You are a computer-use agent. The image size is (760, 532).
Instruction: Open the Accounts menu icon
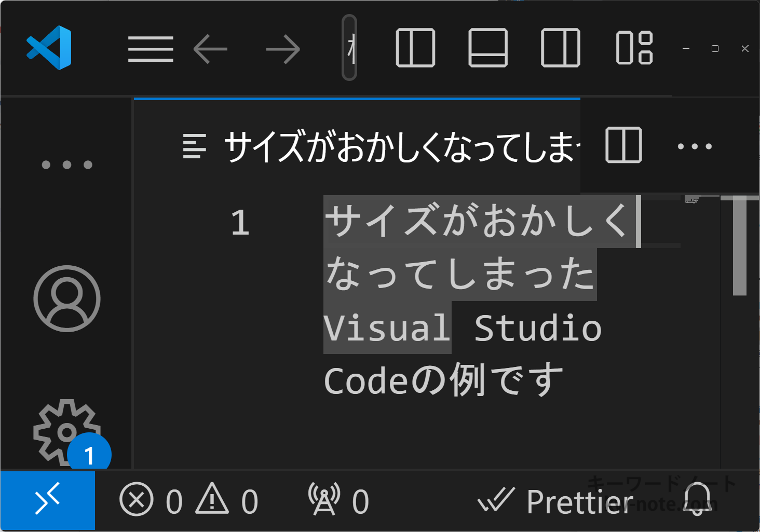(67, 298)
